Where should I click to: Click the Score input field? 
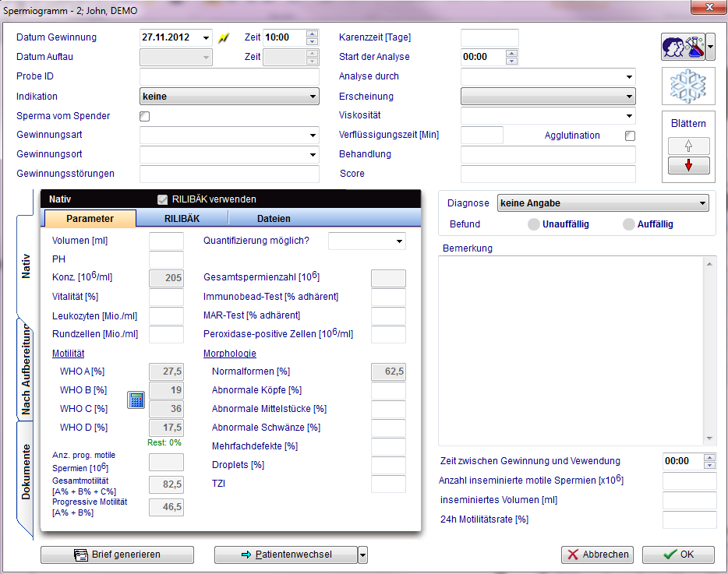click(x=548, y=174)
